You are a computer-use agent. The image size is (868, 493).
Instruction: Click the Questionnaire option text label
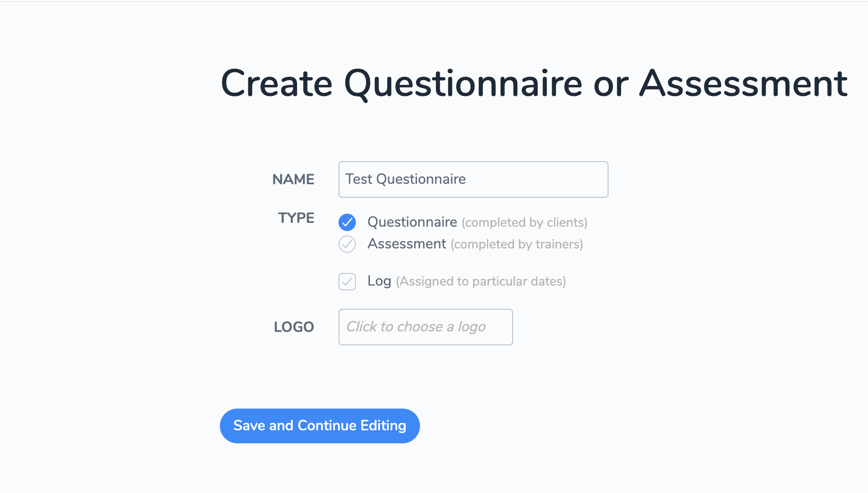coord(412,222)
